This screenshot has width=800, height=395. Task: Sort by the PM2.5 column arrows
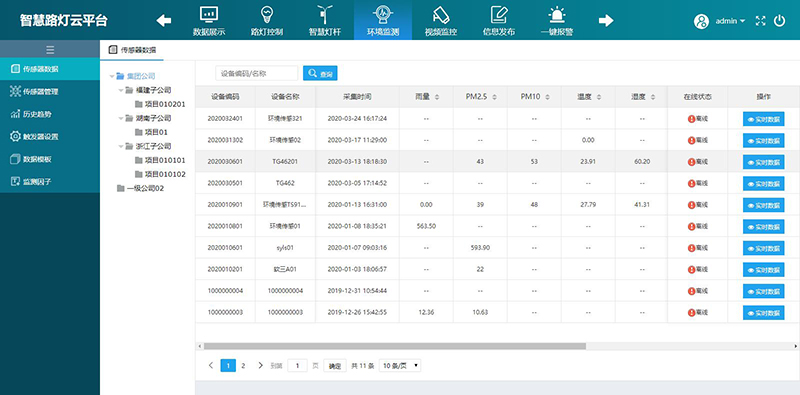click(494, 97)
